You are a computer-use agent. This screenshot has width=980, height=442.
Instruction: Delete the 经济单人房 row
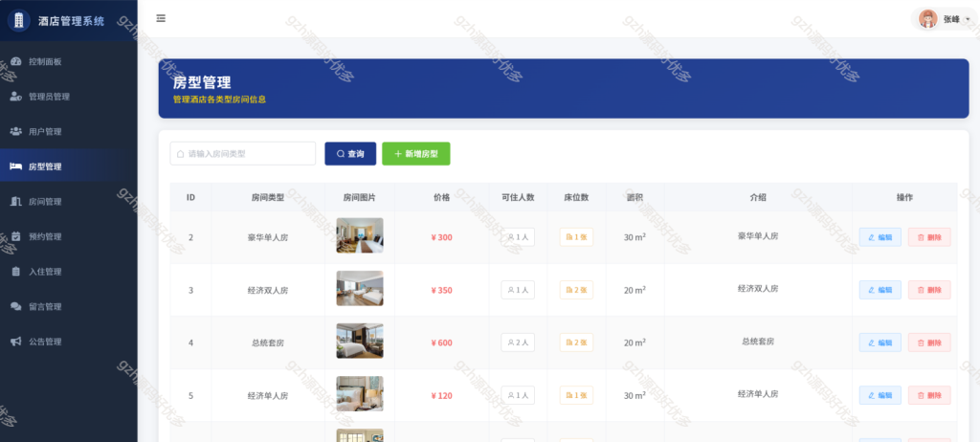(x=929, y=395)
